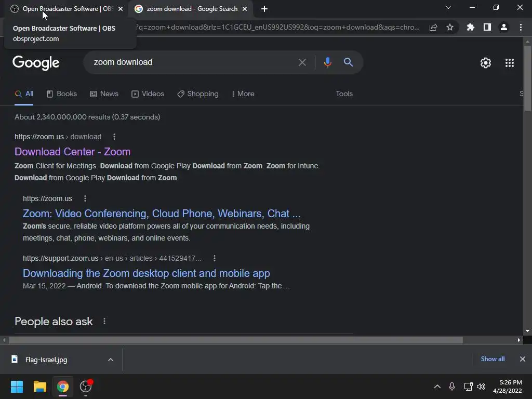Viewport: 532px width, 399px height.
Task: Close the Open Broadcaster Software tab
Action: click(121, 9)
